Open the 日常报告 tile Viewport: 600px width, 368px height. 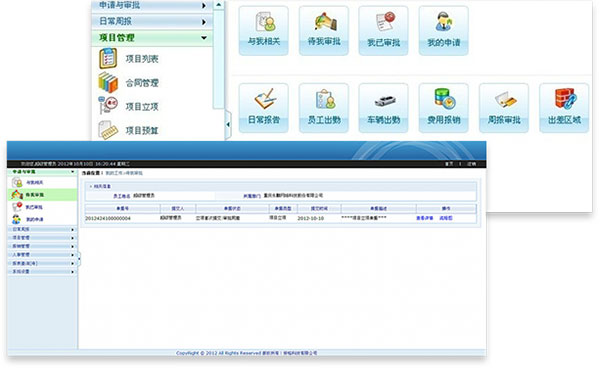click(x=264, y=108)
